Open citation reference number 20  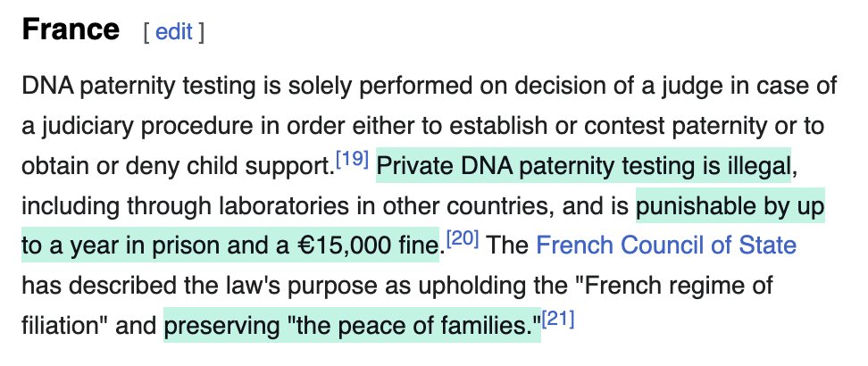[463, 239]
